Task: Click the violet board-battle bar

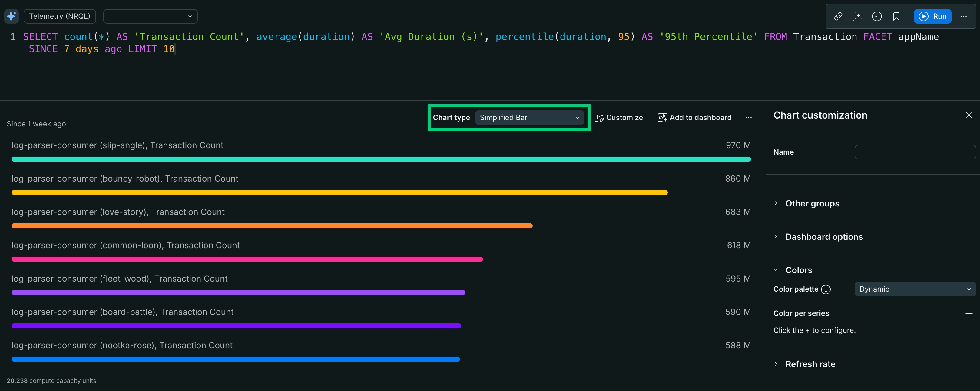Action: click(236, 326)
